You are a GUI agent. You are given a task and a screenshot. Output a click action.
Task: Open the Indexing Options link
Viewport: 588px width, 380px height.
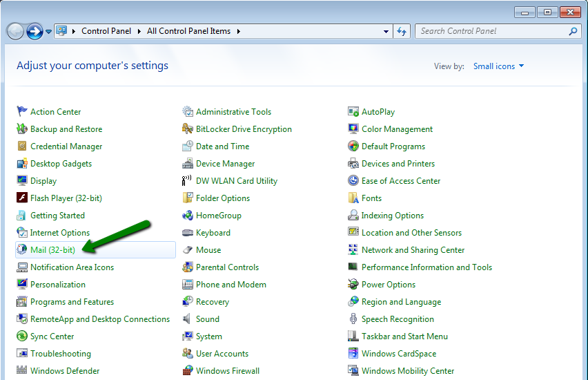click(392, 215)
